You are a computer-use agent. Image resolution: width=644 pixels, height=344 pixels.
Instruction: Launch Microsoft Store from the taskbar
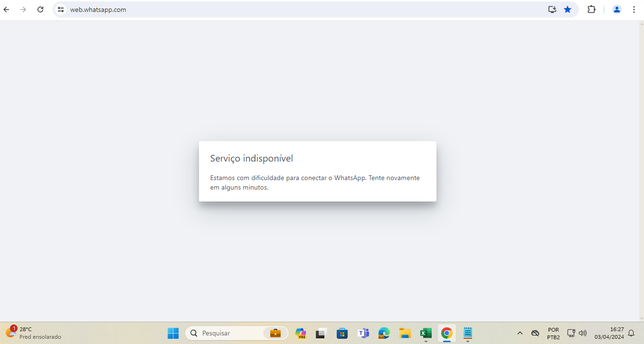[342, 333]
